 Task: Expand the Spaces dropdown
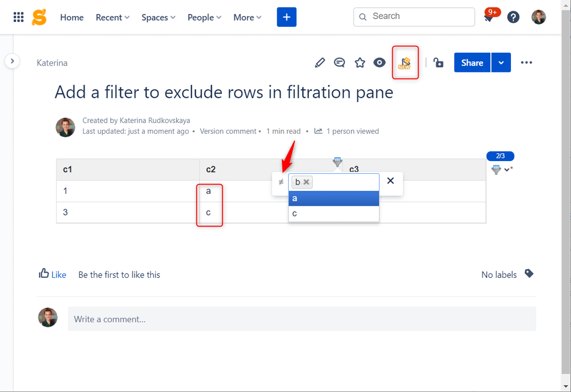tap(158, 17)
